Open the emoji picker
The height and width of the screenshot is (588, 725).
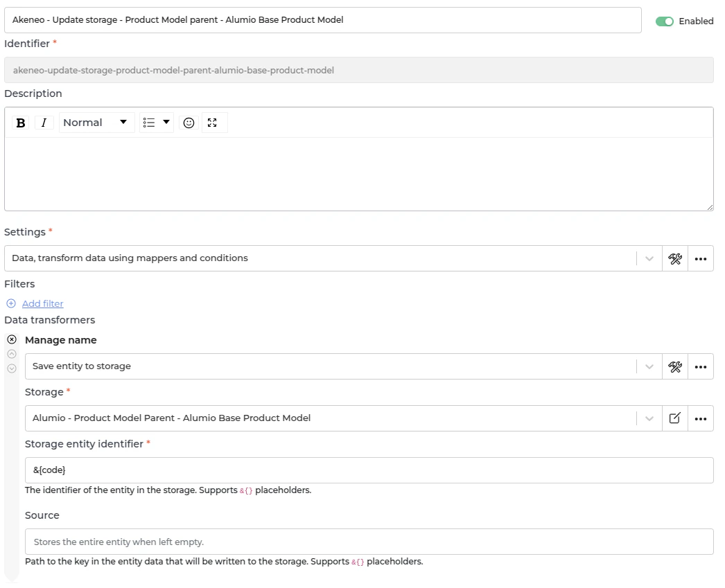click(189, 123)
